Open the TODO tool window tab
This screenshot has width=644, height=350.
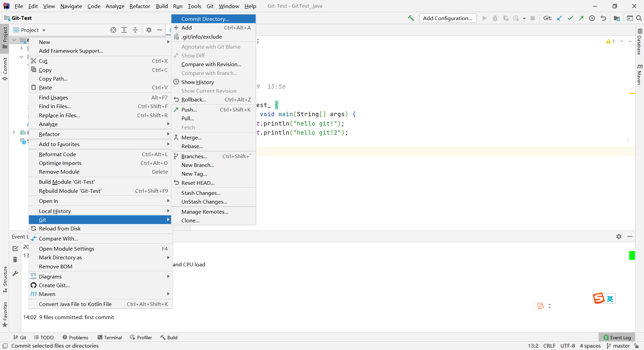coord(44,337)
